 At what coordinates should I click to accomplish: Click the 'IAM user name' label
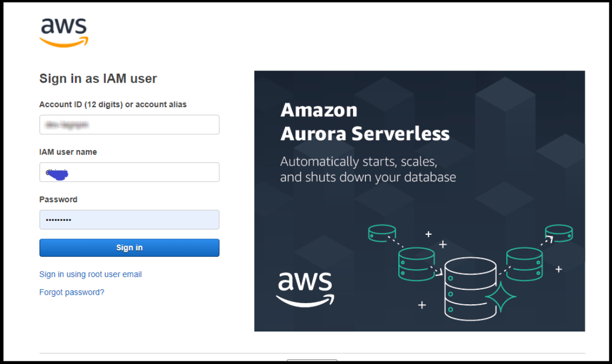coord(68,152)
